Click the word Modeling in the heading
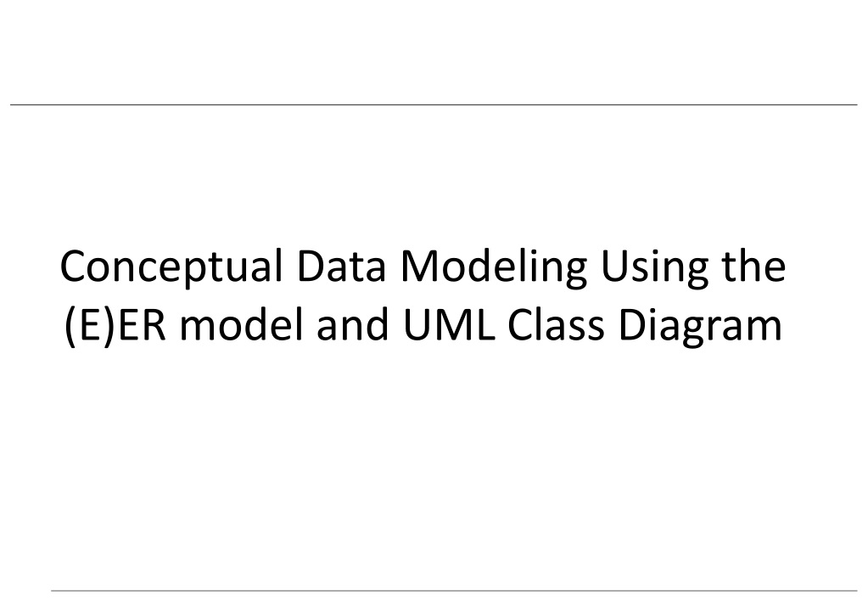 point(493,268)
